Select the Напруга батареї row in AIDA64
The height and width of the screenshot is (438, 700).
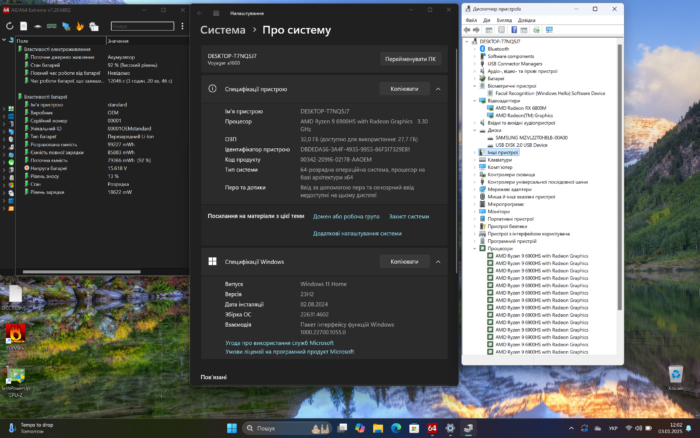105,168
